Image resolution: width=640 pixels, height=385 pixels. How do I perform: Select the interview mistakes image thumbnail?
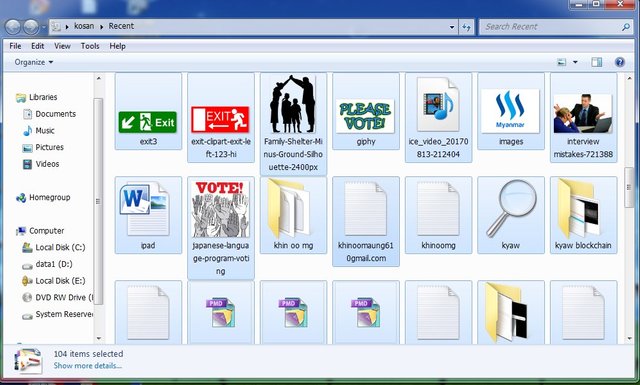point(583,113)
